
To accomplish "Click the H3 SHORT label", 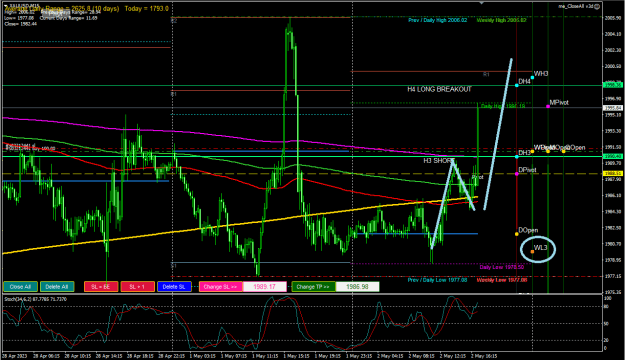I will click(438, 161).
